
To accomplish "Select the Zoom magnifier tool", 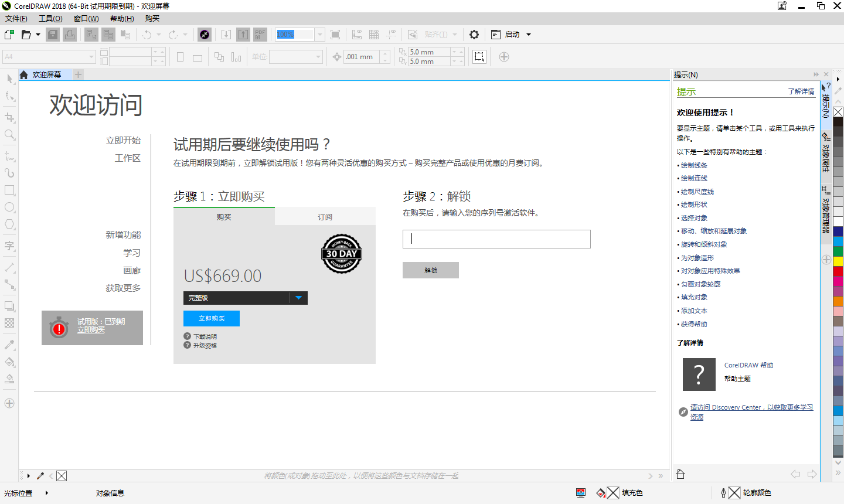I will pyautogui.click(x=9, y=134).
